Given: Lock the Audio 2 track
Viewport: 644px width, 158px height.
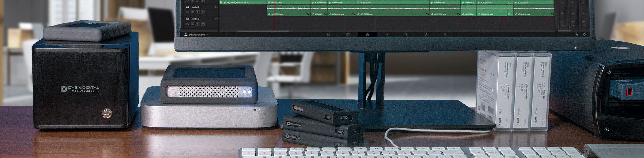Looking at the screenshot, I should 187,12.
